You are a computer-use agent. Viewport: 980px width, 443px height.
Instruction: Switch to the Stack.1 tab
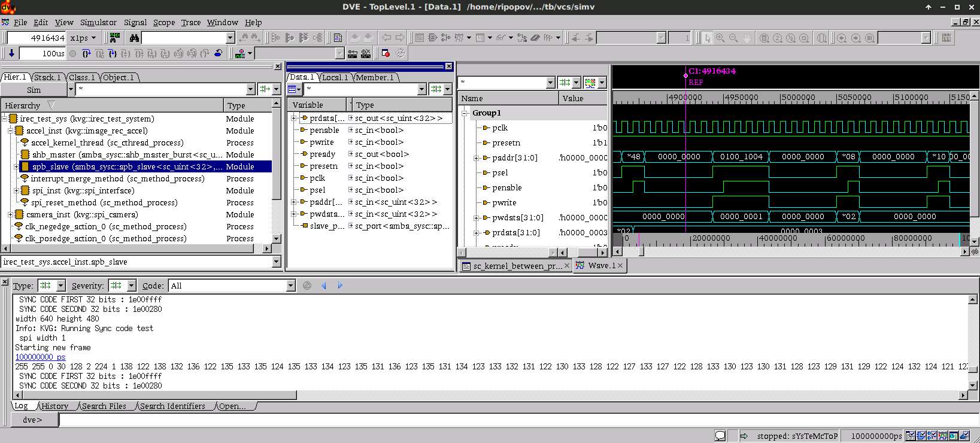click(47, 77)
